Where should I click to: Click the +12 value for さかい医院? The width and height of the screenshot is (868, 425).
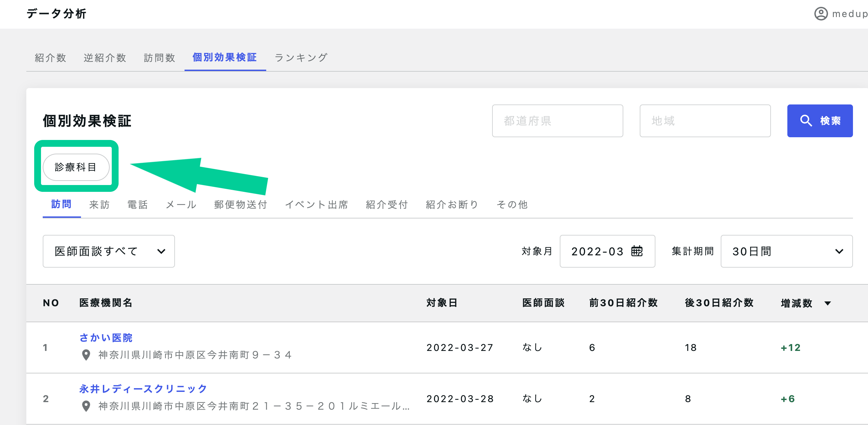point(791,348)
